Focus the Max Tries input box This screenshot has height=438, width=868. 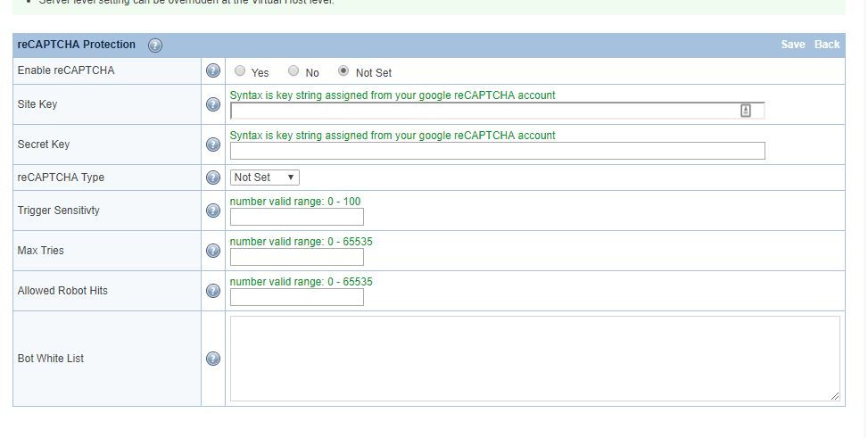[x=296, y=257]
